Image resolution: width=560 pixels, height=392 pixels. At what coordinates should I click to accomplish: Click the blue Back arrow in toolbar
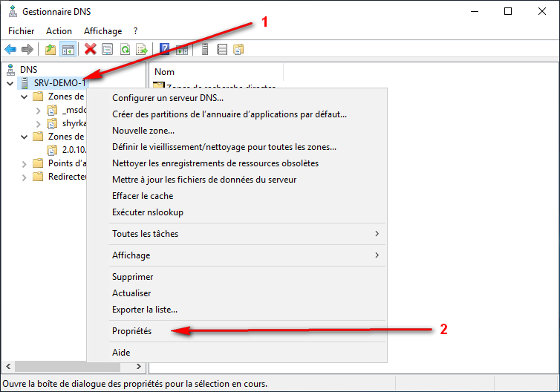tap(10, 50)
